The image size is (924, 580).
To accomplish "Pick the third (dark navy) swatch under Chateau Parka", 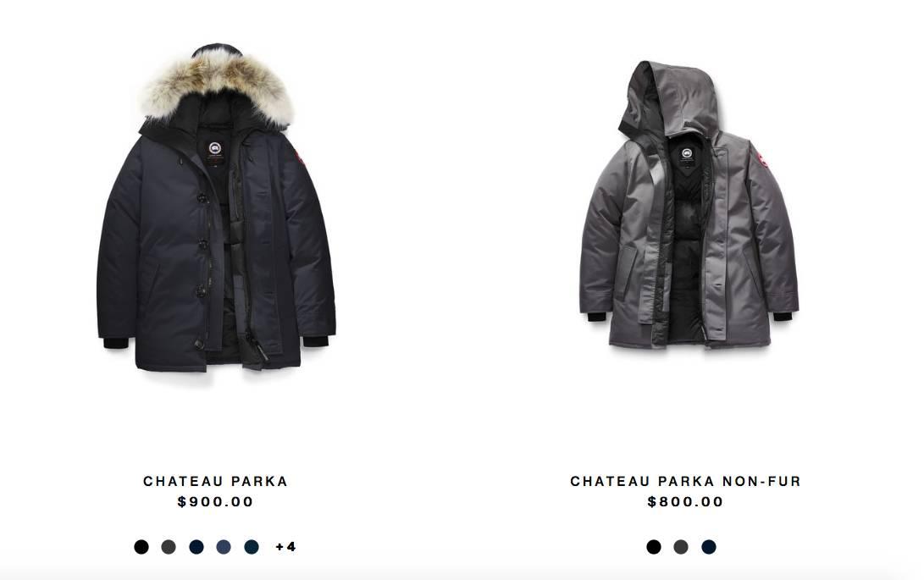I will [196, 547].
